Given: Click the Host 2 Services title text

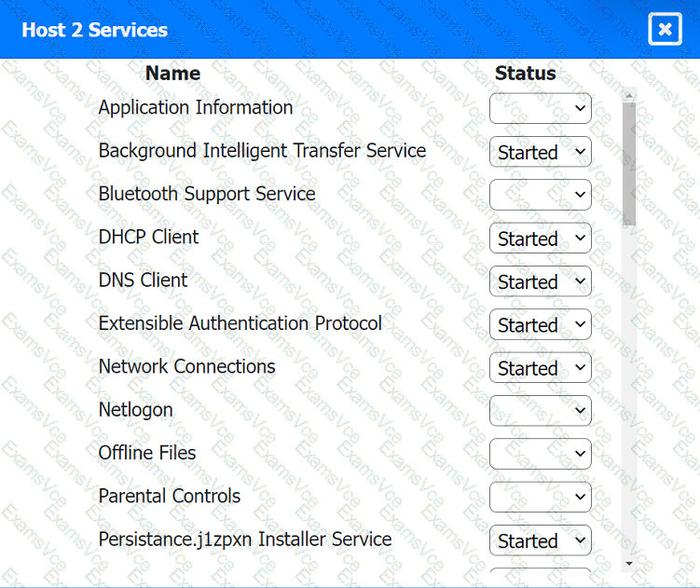Looking at the screenshot, I should tap(95, 30).
